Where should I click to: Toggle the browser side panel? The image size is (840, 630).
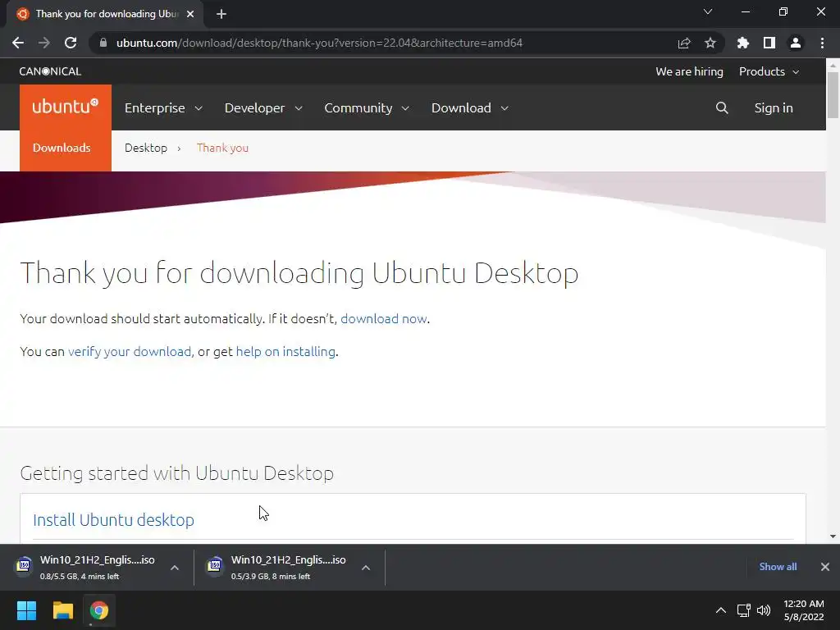click(x=769, y=43)
